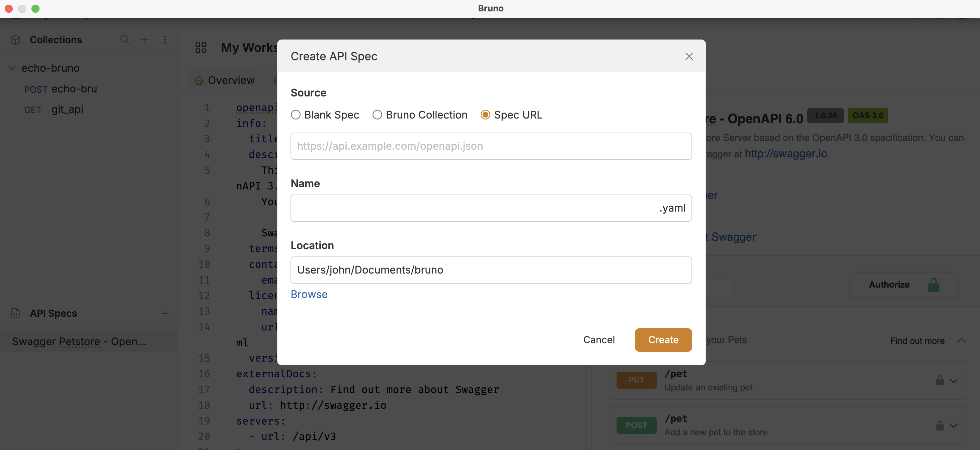
Task: Click the lock icon on PUT /pet
Action: point(940,380)
